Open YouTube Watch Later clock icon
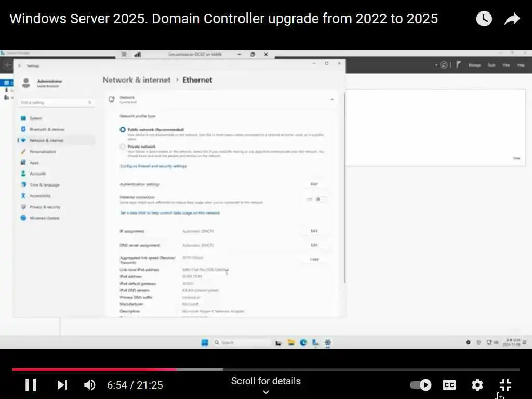This screenshot has height=399, width=532. tap(484, 19)
